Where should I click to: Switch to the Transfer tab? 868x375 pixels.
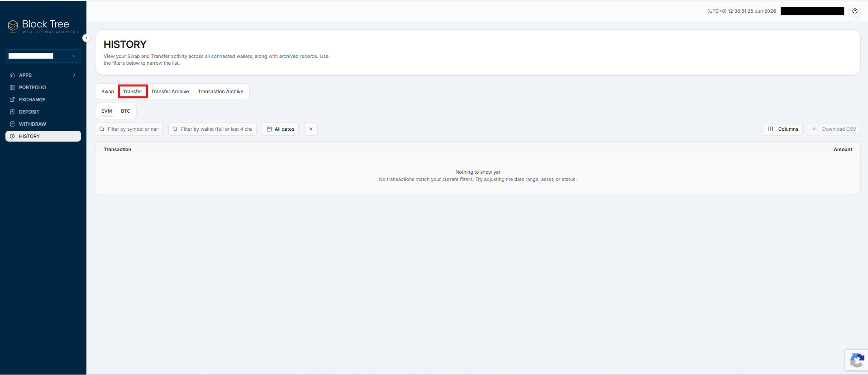pyautogui.click(x=133, y=91)
